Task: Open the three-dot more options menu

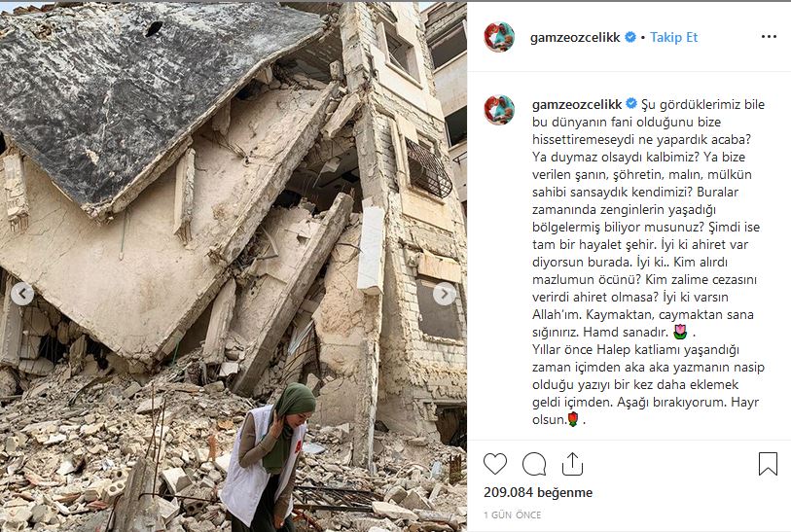Action: [769, 37]
